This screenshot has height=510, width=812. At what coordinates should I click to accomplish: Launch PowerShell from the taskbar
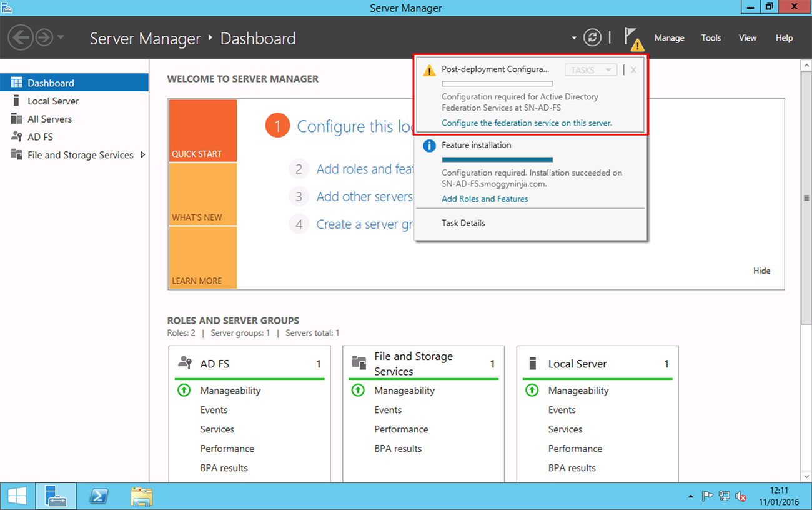pyautogui.click(x=99, y=496)
